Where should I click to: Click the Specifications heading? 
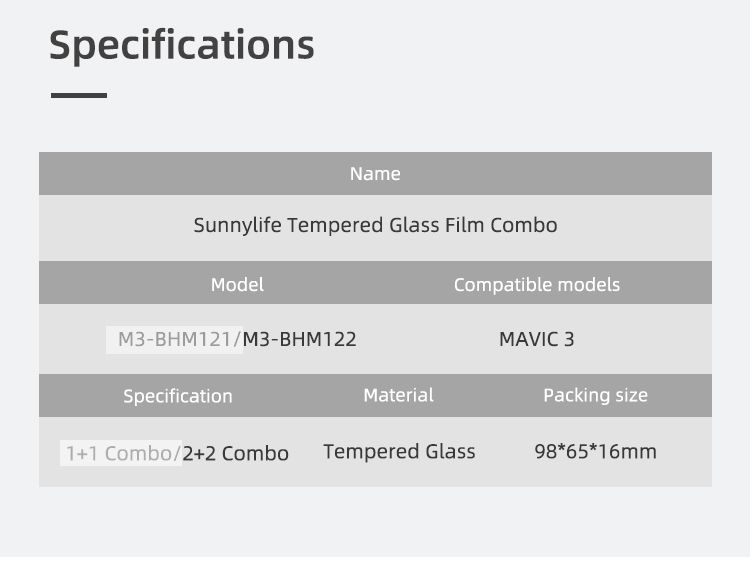click(x=181, y=45)
